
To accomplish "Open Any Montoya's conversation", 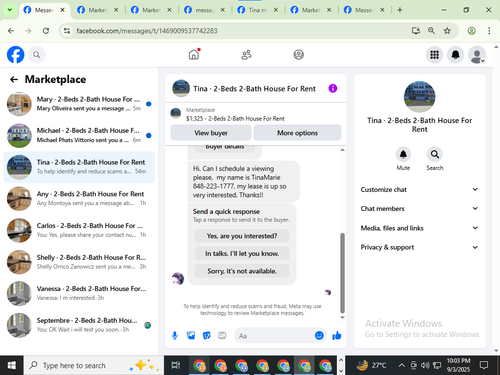I will tap(79, 198).
